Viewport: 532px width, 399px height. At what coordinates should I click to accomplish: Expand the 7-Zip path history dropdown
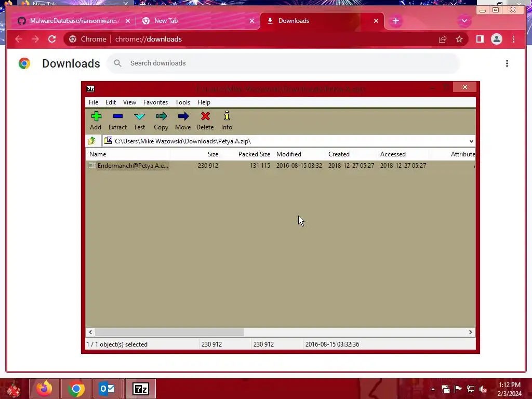click(471, 141)
